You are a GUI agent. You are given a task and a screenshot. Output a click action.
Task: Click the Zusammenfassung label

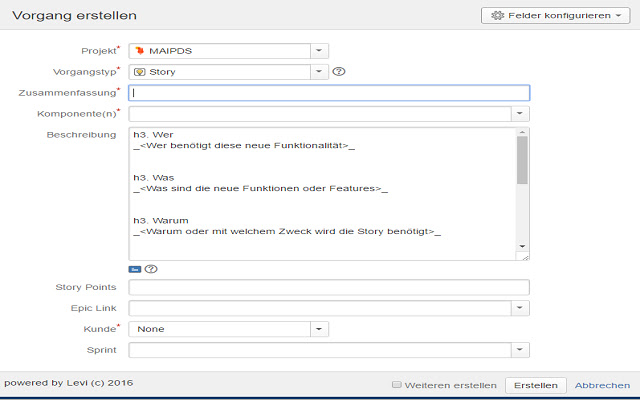67,93
